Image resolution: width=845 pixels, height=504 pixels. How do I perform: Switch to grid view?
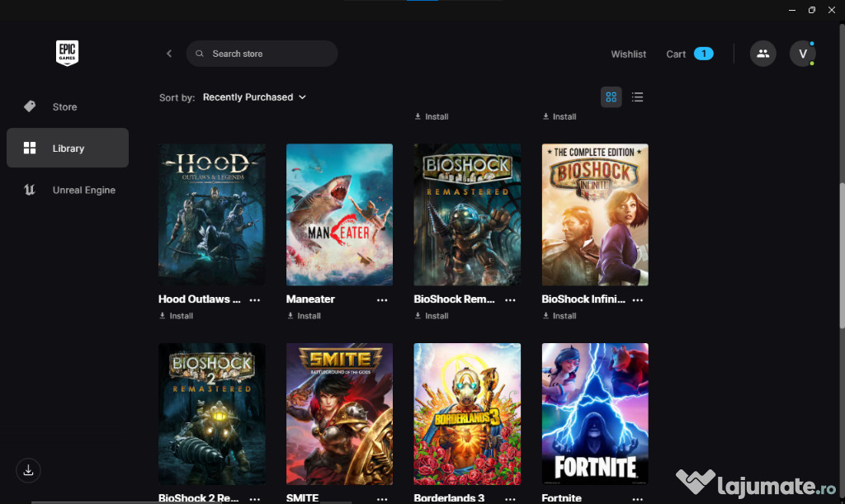coord(611,97)
